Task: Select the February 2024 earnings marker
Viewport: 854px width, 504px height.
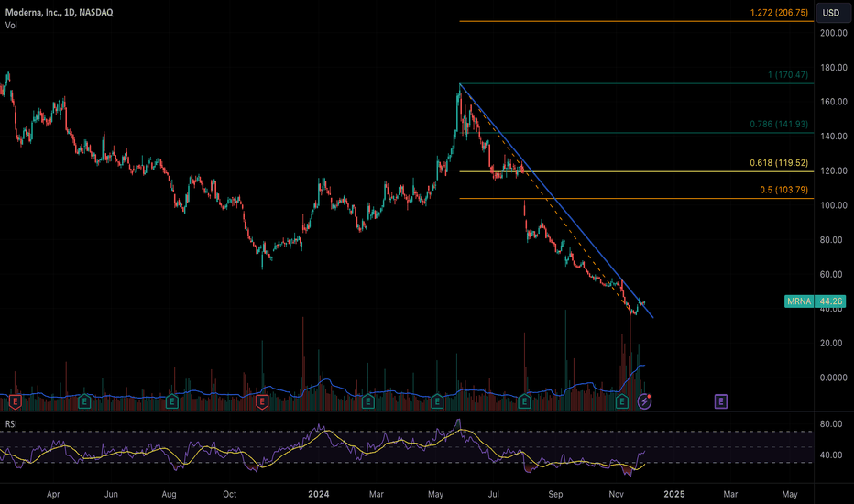Action: click(367, 402)
